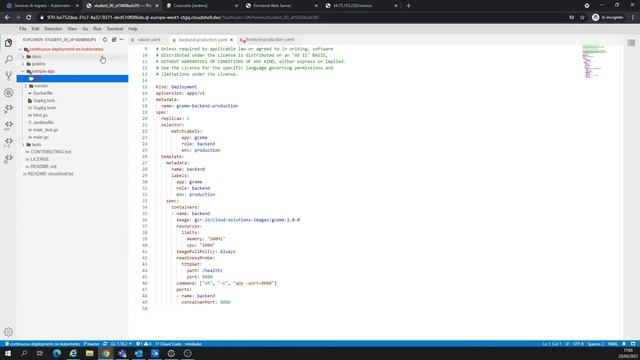Open File Explorer from the taskbar
This screenshot has height=360, width=640.
click(89, 353)
